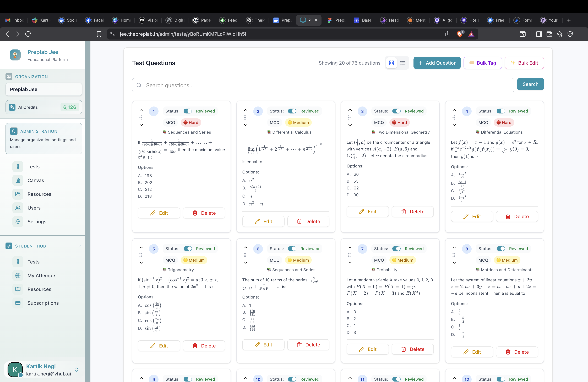Toggle Reviewed status on question 7
Image resolution: width=588 pixels, height=382 pixels.
(x=396, y=249)
